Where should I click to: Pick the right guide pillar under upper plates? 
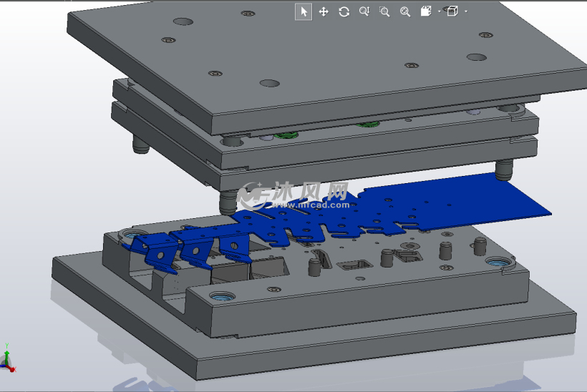tap(505, 170)
